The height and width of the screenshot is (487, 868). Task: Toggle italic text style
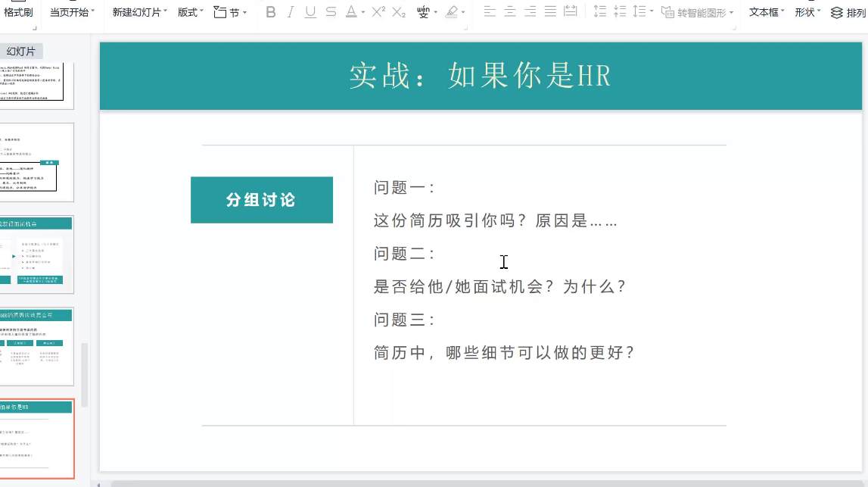click(x=291, y=12)
